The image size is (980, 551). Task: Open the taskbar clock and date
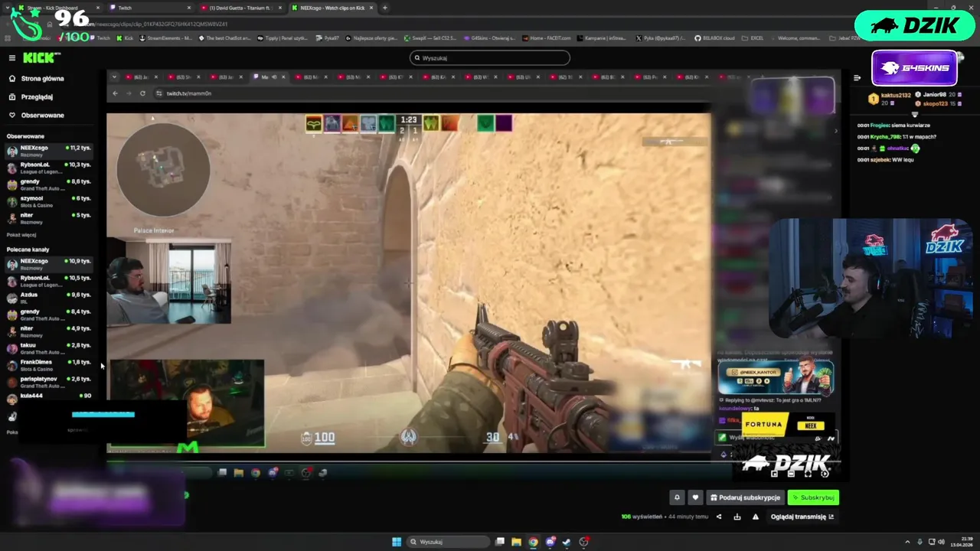click(962, 542)
